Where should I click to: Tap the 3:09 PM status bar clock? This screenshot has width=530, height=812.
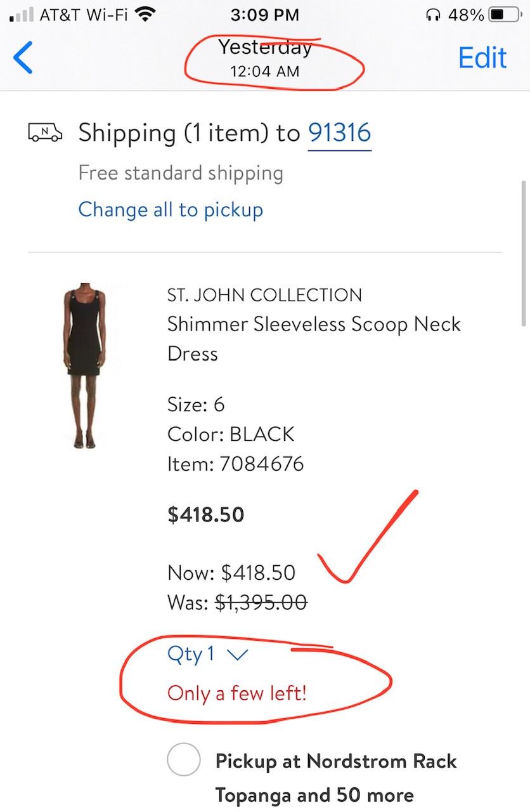click(x=264, y=15)
